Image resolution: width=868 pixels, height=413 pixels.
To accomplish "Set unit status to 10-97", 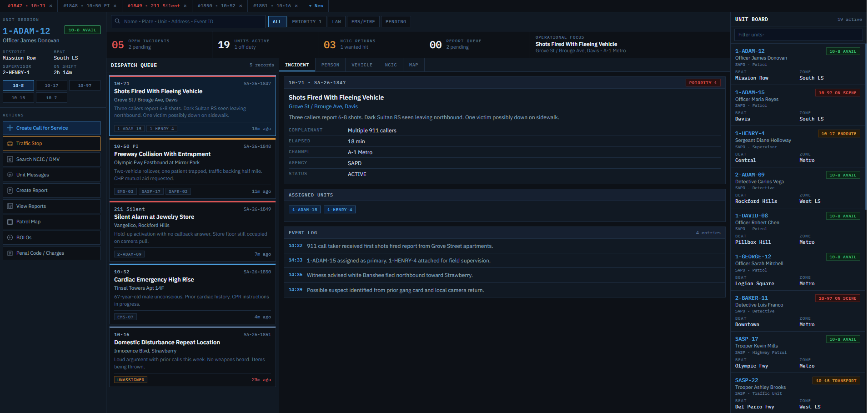I will click(85, 86).
